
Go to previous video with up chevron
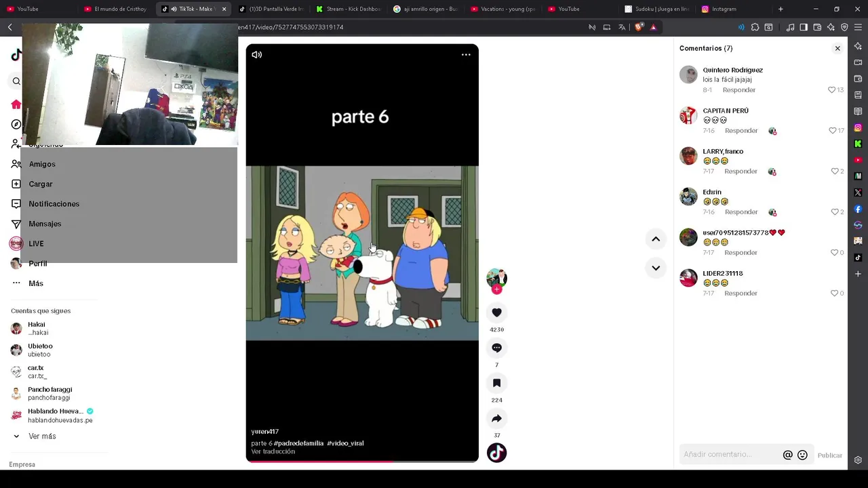point(656,239)
